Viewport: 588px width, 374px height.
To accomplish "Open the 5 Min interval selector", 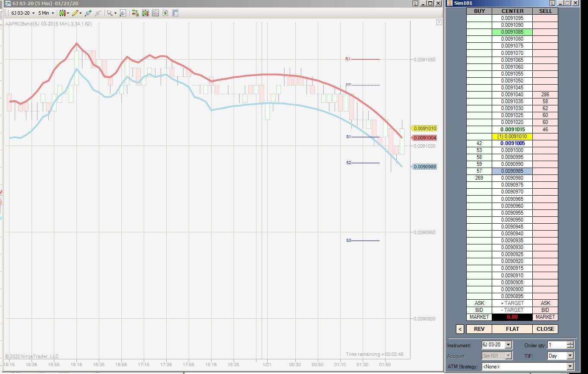I will tap(46, 13).
